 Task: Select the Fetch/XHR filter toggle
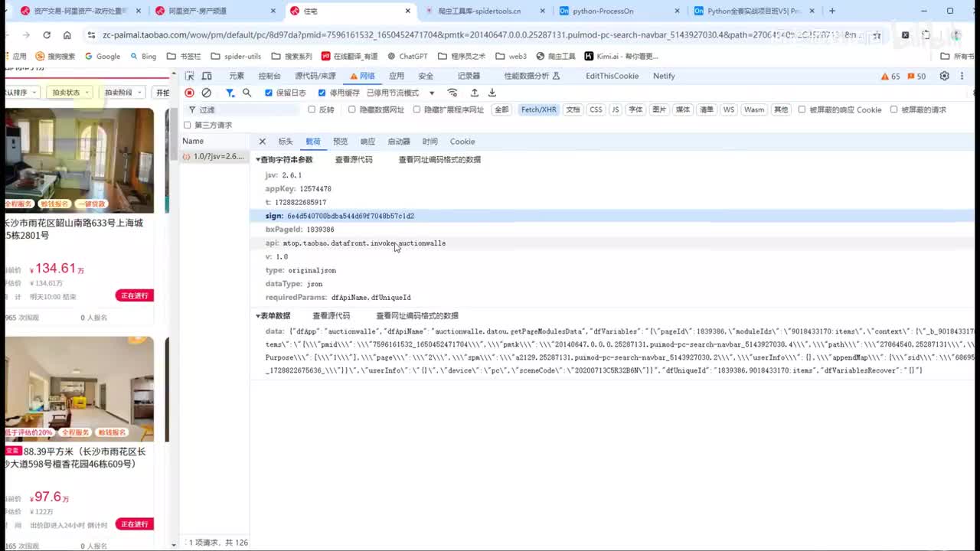coord(539,109)
